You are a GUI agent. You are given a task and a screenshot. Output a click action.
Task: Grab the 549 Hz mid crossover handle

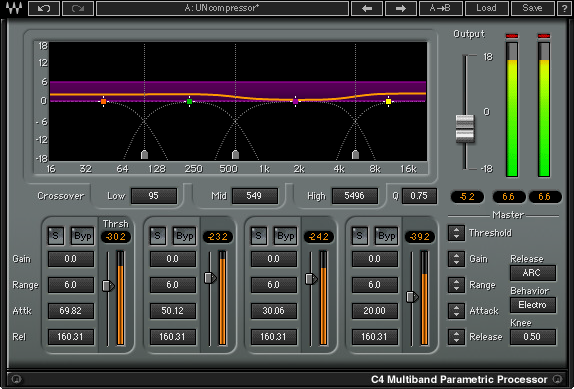235,154
